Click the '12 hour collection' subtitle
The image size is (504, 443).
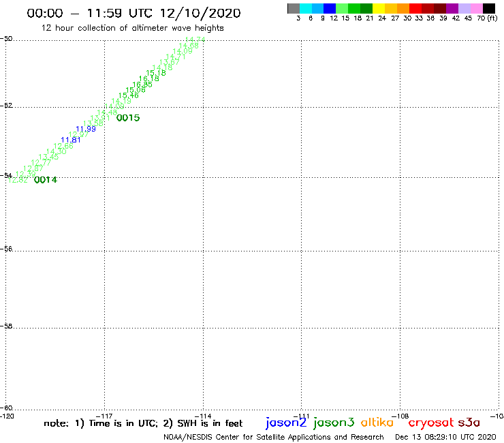132,28
